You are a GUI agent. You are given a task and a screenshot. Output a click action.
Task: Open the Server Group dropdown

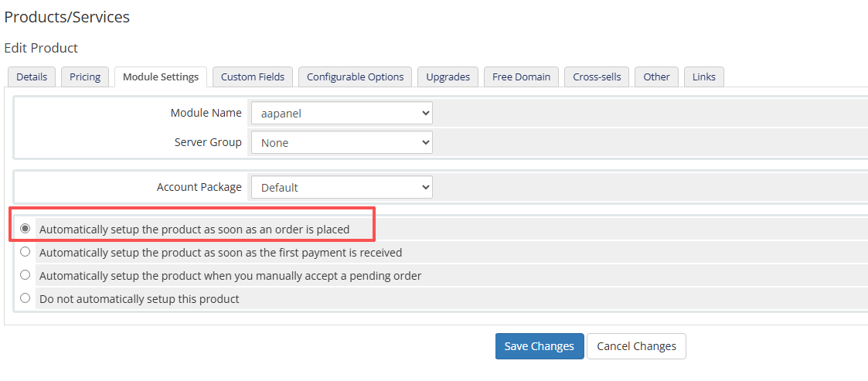341,142
